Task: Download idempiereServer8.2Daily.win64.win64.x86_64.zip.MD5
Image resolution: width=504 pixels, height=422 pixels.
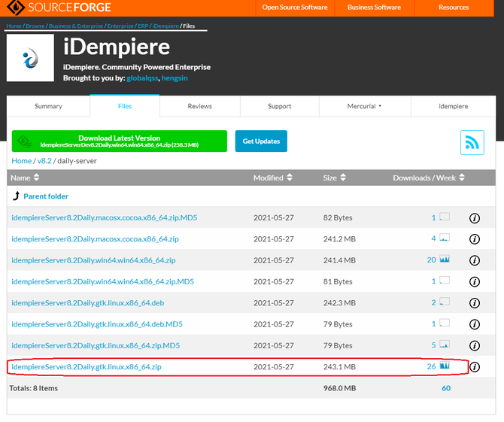Action: (103, 281)
